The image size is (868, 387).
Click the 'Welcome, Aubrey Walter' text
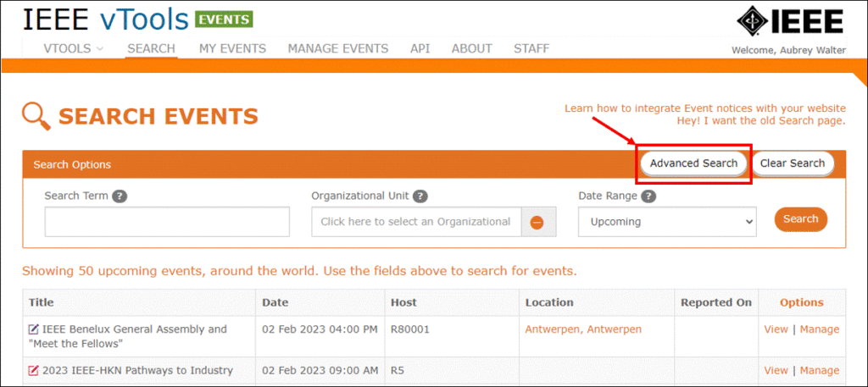point(788,50)
